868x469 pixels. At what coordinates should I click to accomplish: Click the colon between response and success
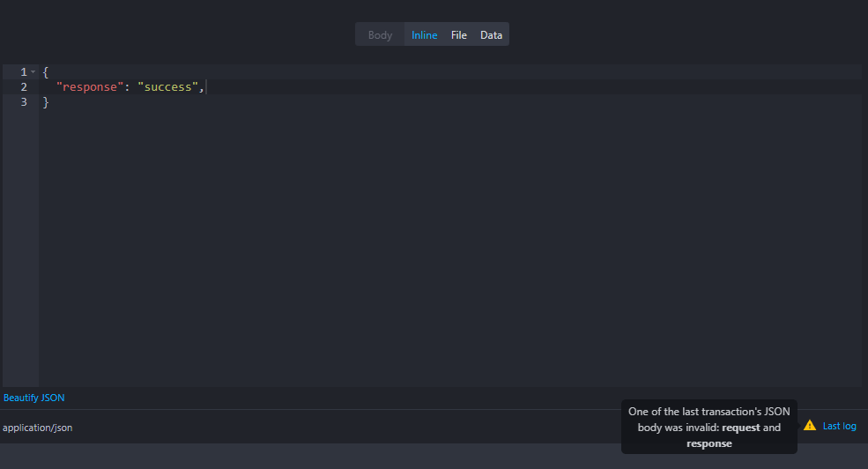click(127, 87)
